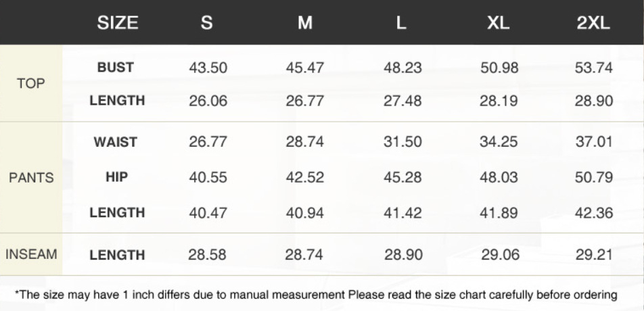Click waist value 31.50 for size L
644x311 pixels.
[x=402, y=142]
